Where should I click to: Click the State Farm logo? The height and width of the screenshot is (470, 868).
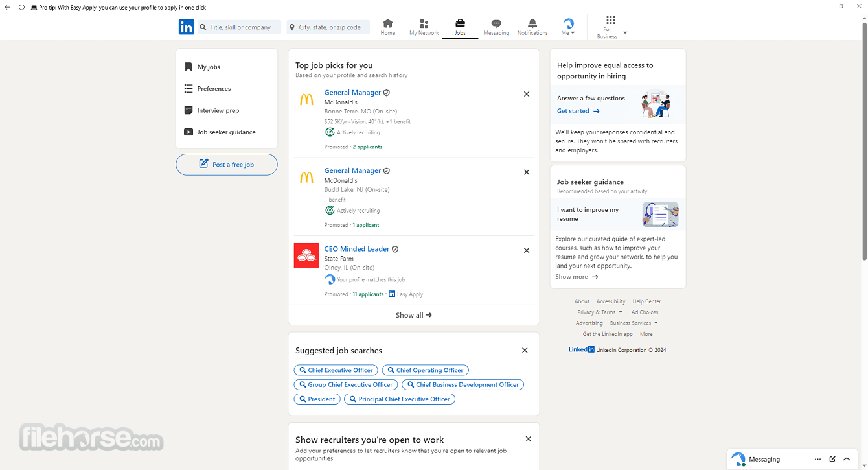pos(306,255)
